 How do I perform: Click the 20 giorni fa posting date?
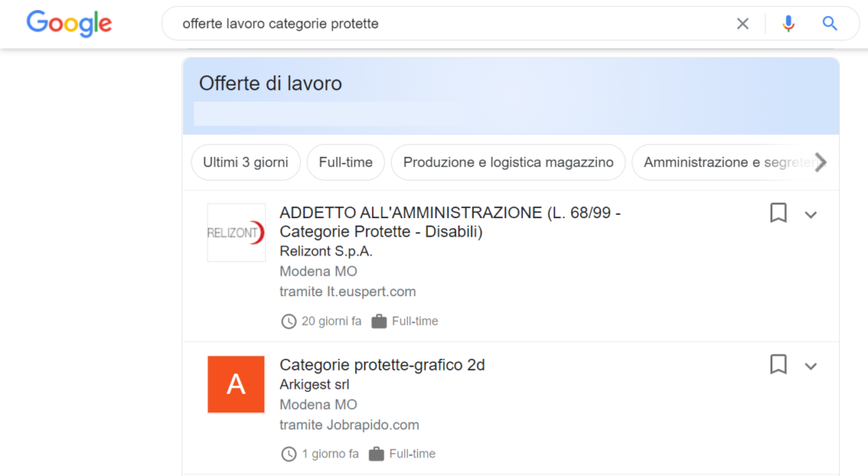click(331, 322)
